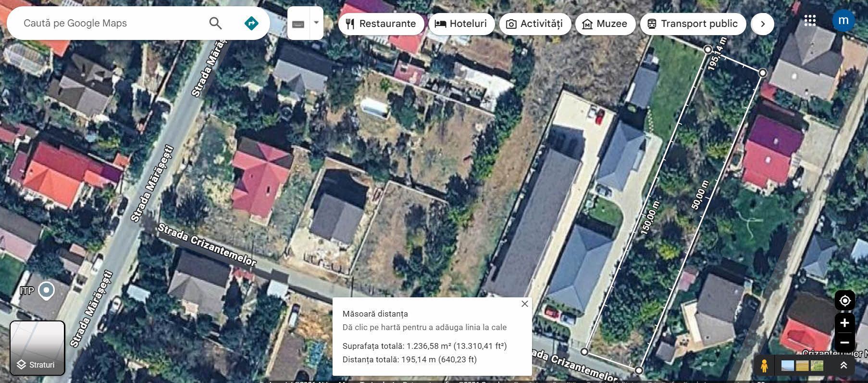The image size is (868, 383).
Task: Open directions via the blue arrow icon
Action: pos(251,23)
